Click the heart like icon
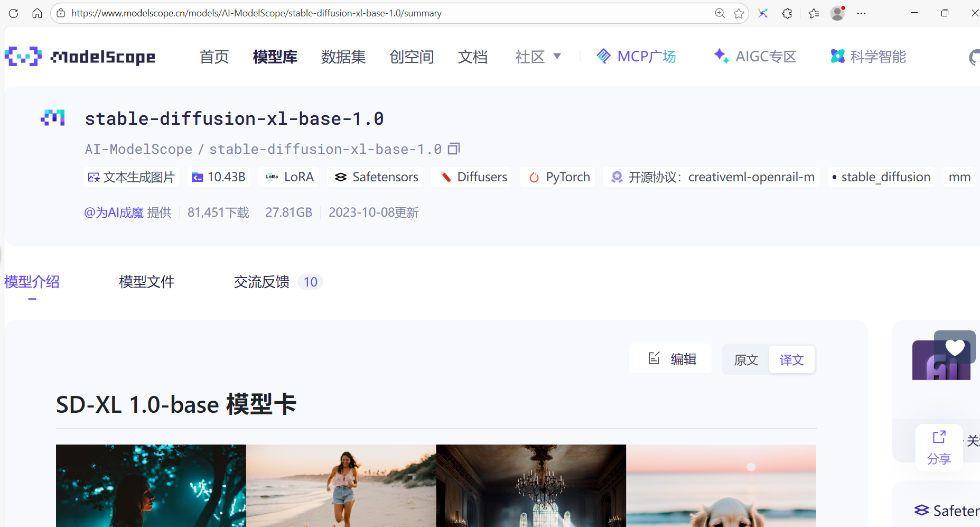This screenshot has width=980, height=527. tap(954, 347)
